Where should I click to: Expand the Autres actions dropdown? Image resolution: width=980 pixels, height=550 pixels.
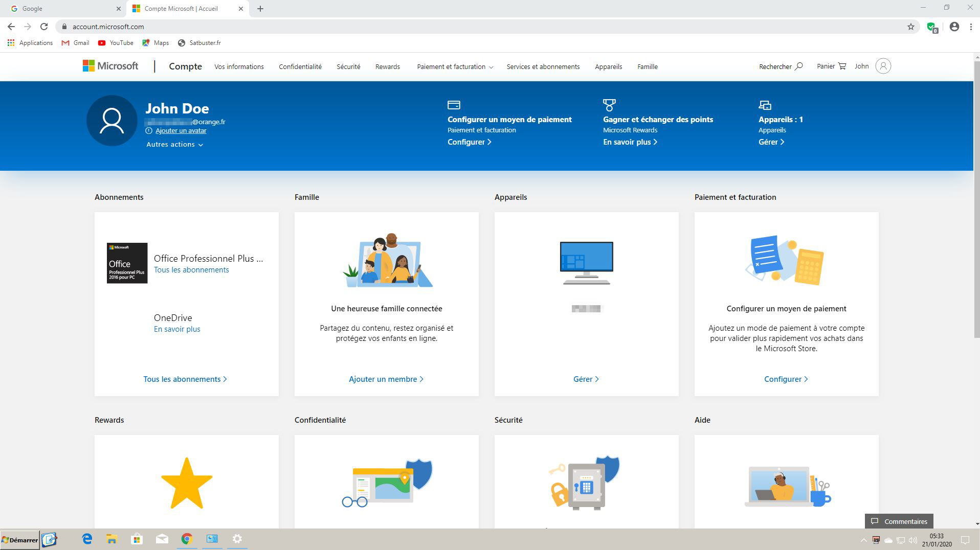tap(175, 145)
